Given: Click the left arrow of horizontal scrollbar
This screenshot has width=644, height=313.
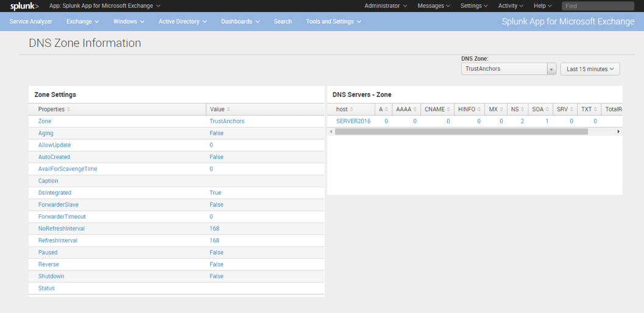Looking at the screenshot, I should [331, 132].
